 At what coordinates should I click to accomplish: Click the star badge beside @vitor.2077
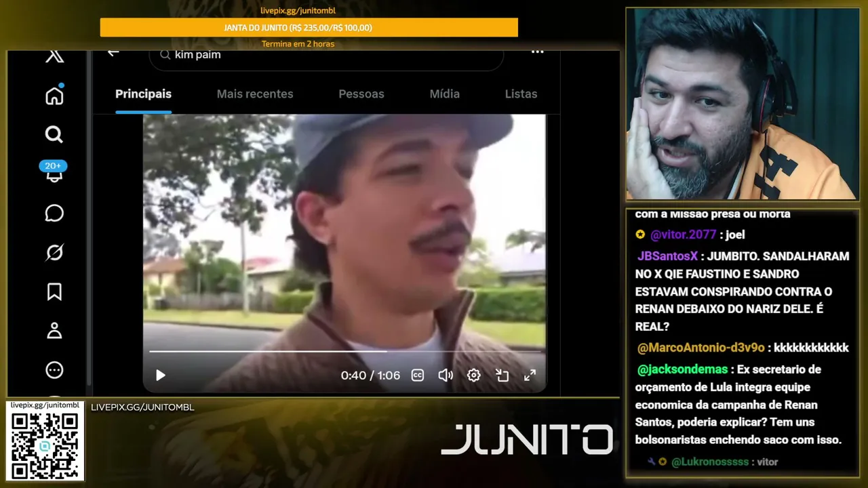point(640,235)
